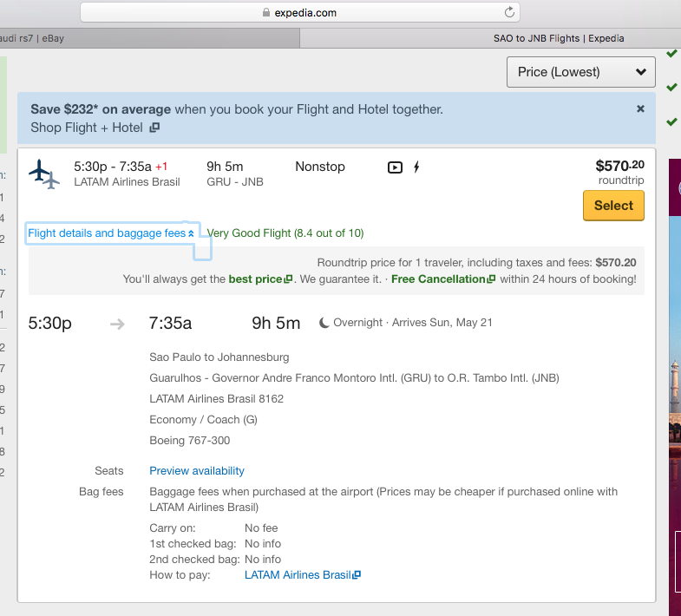Click the Arrives Sun, May 21 text
This screenshot has height=616, width=681.
coord(442,323)
